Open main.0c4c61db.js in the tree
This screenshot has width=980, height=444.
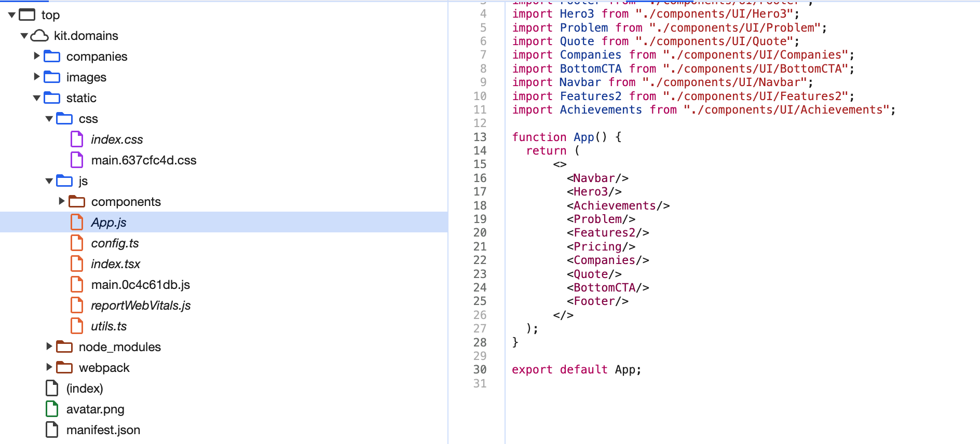[x=140, y=285]
